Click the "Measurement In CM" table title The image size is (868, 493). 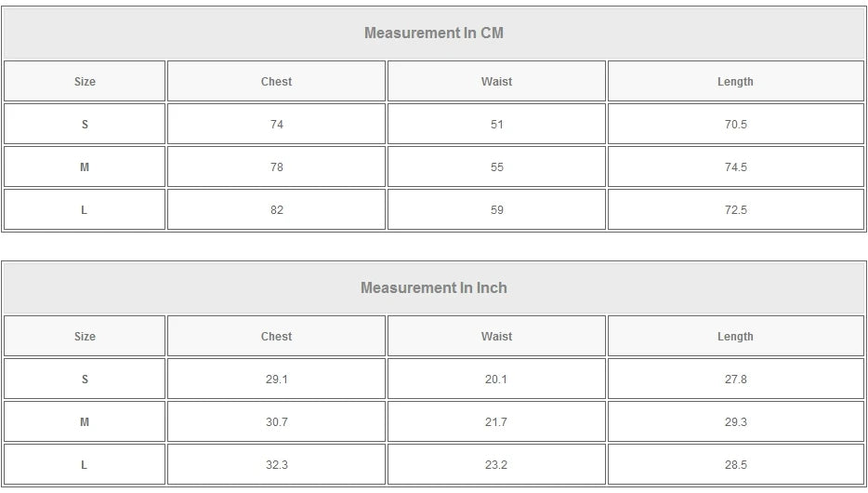(x=434, y=33)
